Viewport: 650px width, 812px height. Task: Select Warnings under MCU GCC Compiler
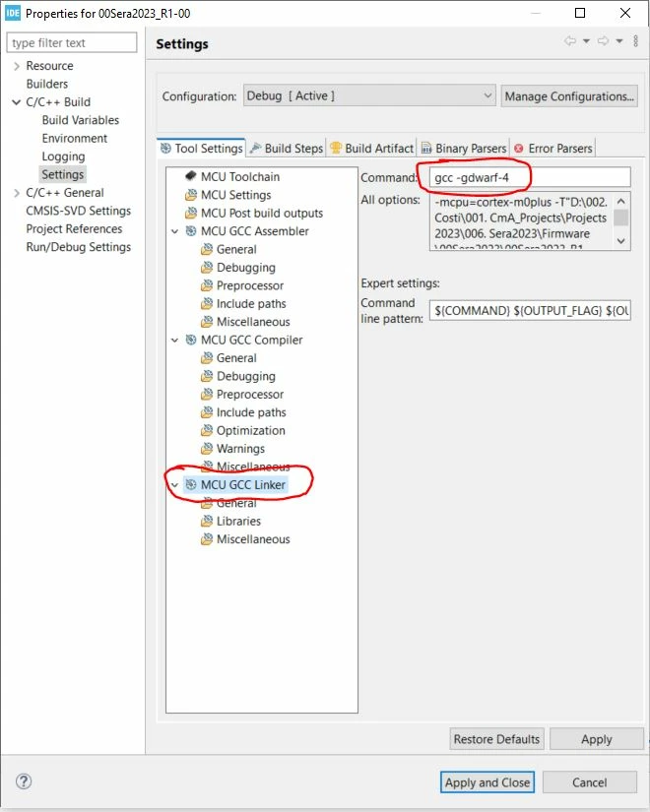240,449
